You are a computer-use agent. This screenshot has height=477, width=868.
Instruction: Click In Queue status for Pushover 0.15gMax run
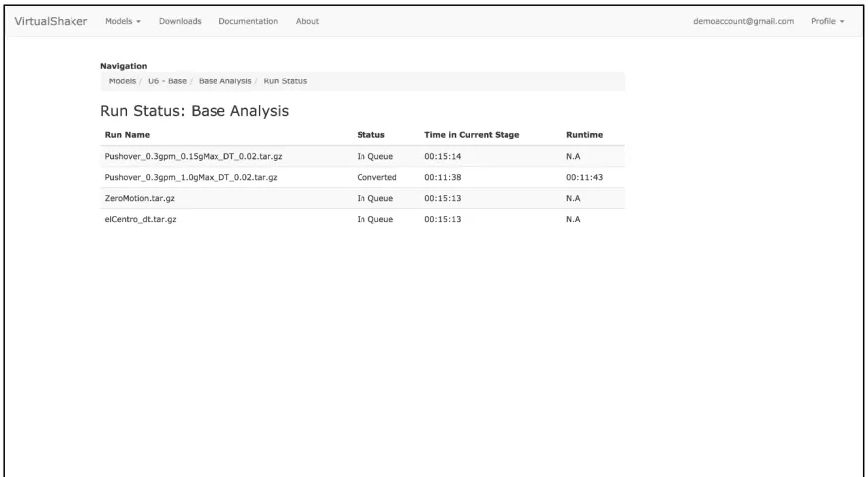tap(374, 156)
